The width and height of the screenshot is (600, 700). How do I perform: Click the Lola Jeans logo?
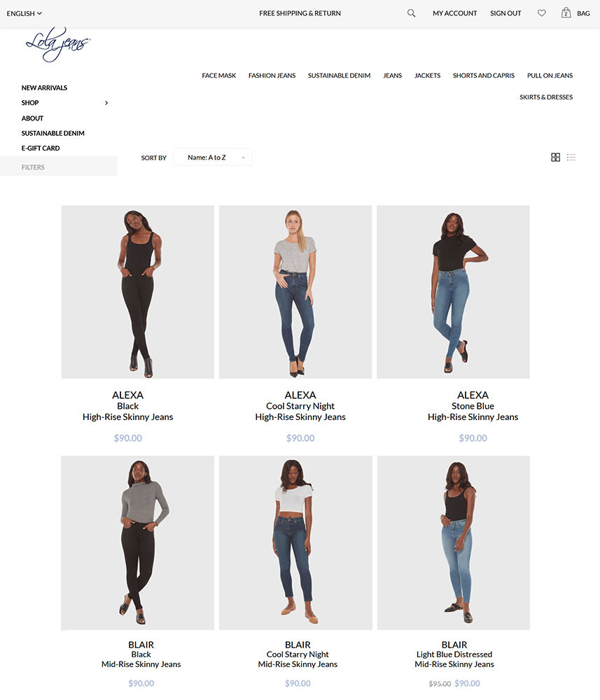tap(58, 43)
